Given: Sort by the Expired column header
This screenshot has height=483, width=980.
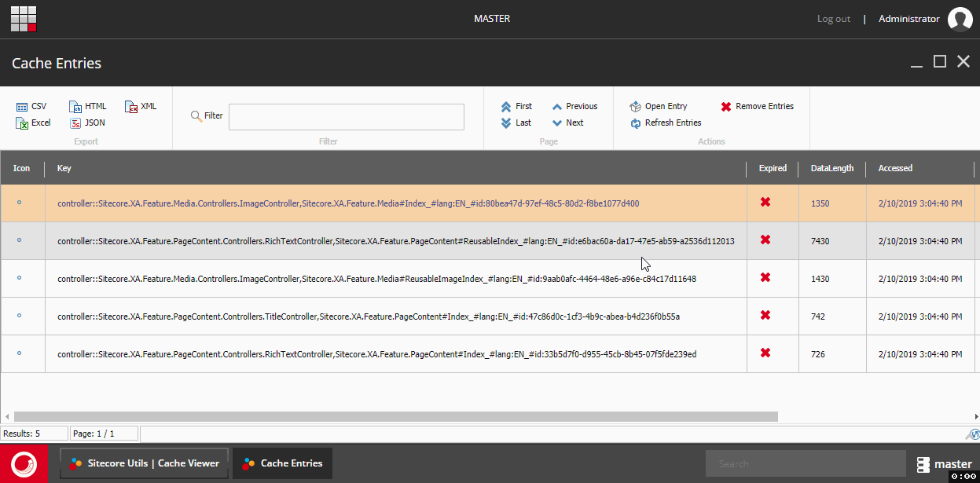Looking at the screenshot, I should click(x=773, y=168).
